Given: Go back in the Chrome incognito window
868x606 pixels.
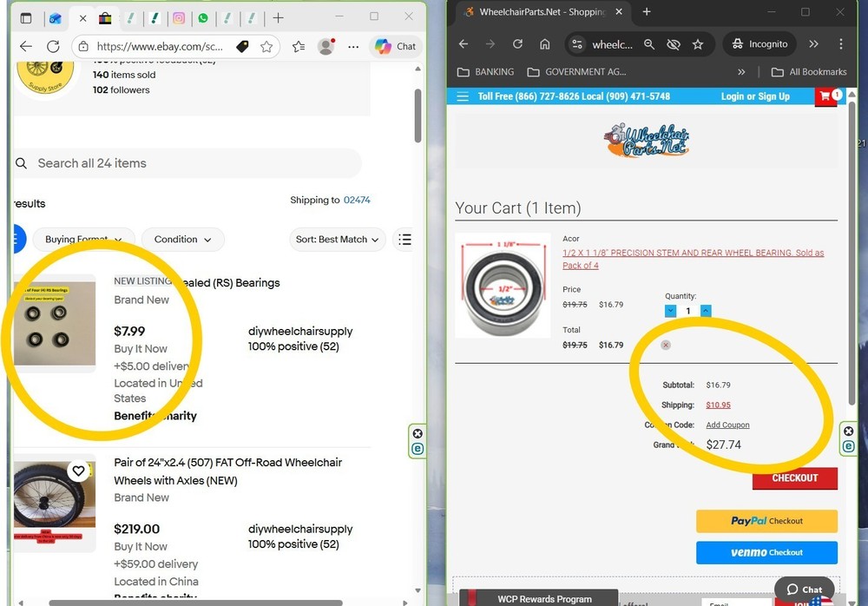Looking at the screenshot, I should click(464, 43).
